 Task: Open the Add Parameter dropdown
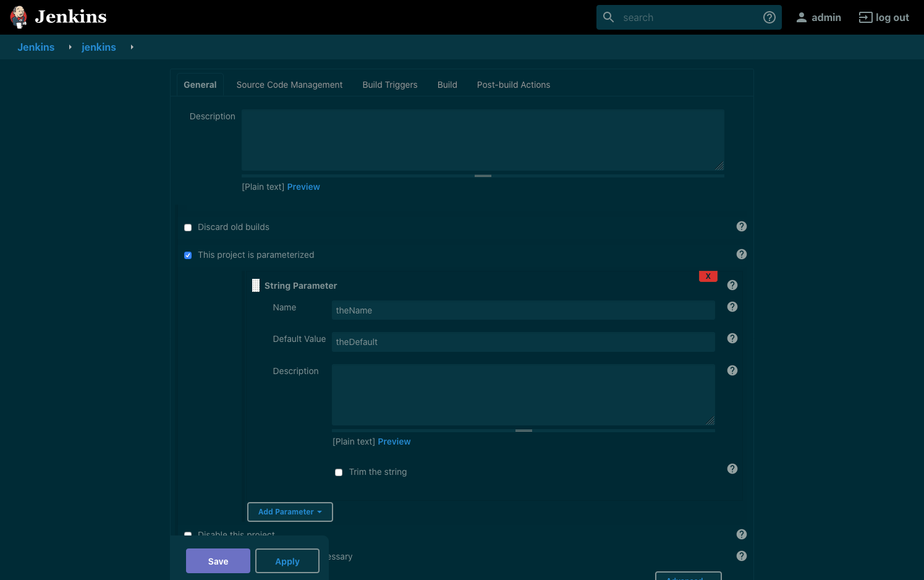tap(290, 512)
